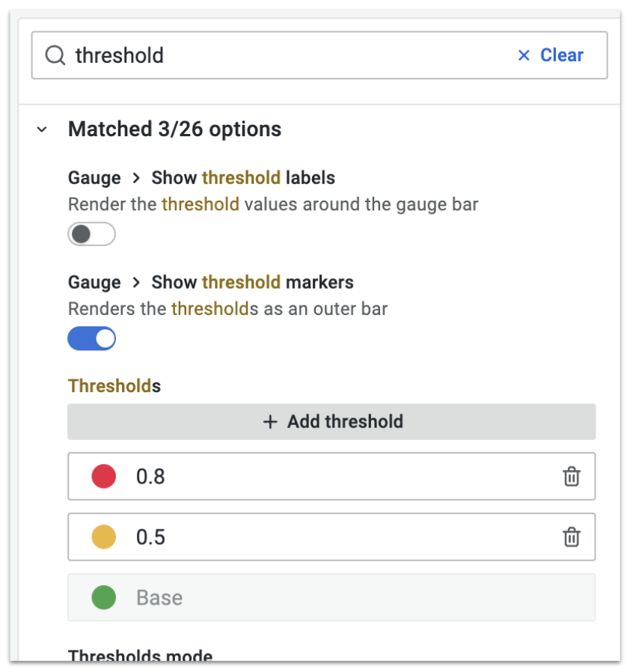Disable the Show threshold markers toggle
Screen dimensions: 630x672
(x=92, y=338)
